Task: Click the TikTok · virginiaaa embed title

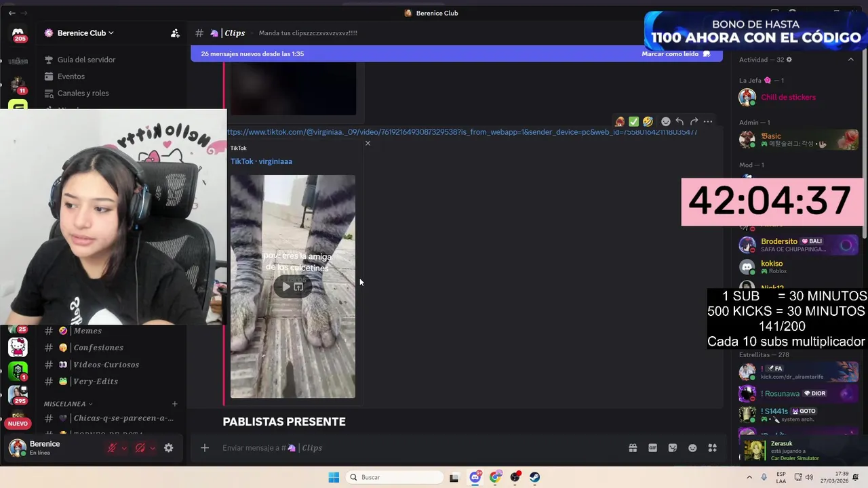Action: (261, 161)
